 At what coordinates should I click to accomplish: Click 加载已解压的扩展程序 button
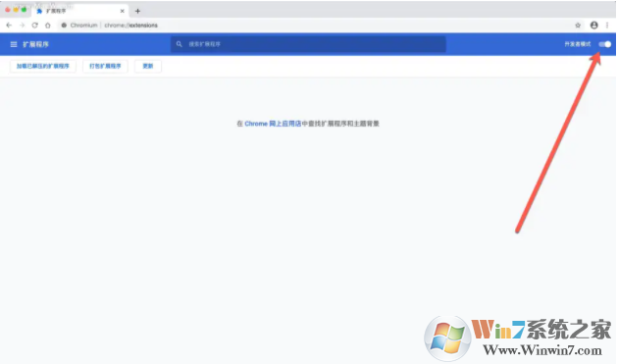[x=43, y=66]
